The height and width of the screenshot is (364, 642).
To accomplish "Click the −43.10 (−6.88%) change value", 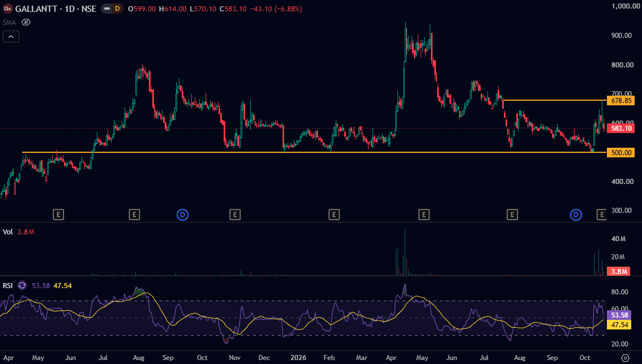I will pyautogui.click(x=276, y=8).
